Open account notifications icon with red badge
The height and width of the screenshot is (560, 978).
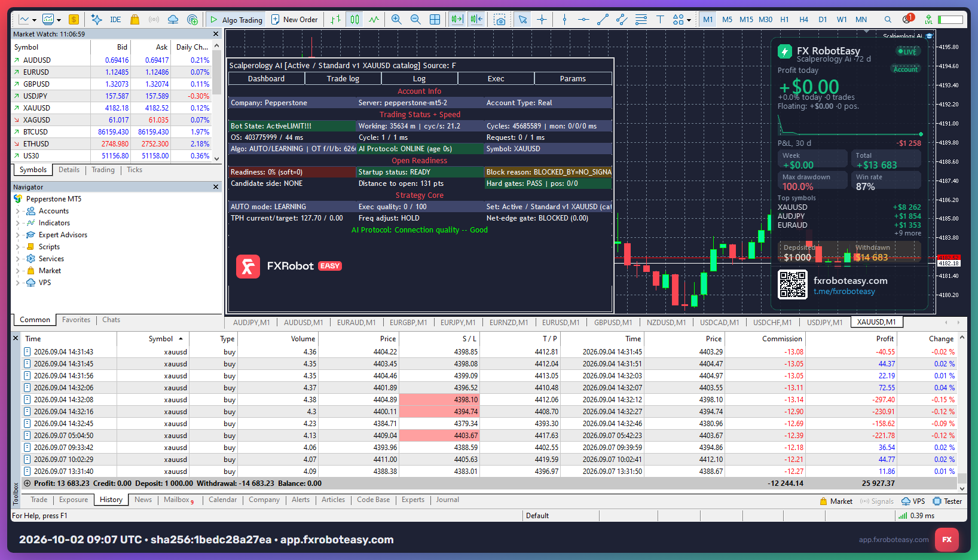click(x=907, y=19)
